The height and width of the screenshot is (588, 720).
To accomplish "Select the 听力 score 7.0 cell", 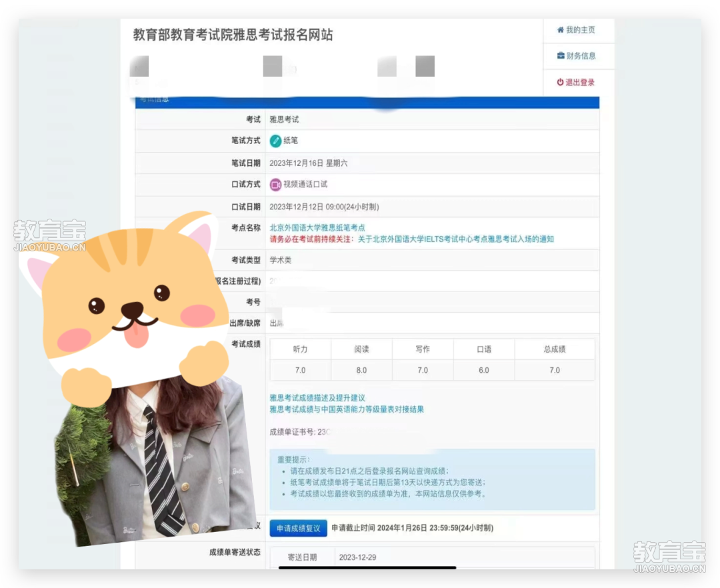I will (300, 370).
